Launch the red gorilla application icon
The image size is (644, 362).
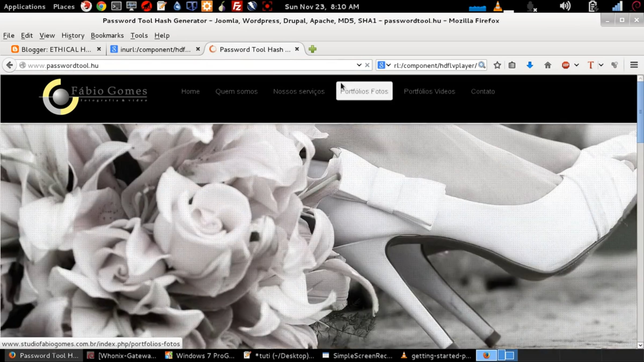(x=147, y=6)
